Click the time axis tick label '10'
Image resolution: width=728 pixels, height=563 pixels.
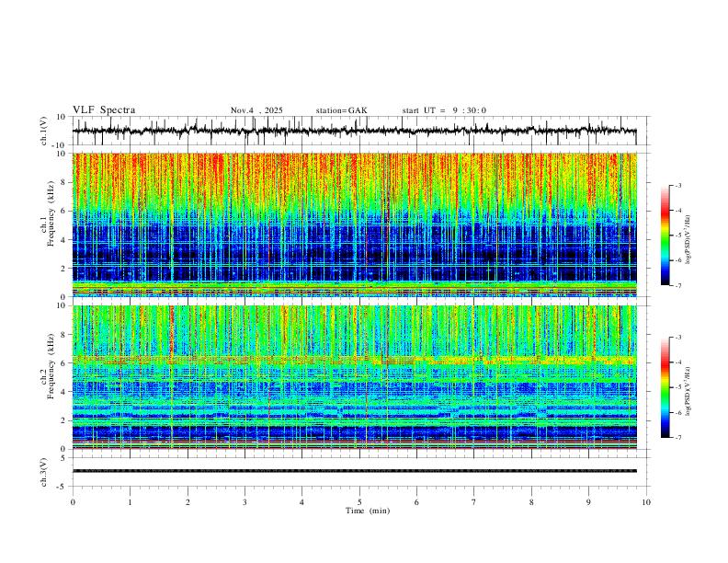click(x=646, y=502)
